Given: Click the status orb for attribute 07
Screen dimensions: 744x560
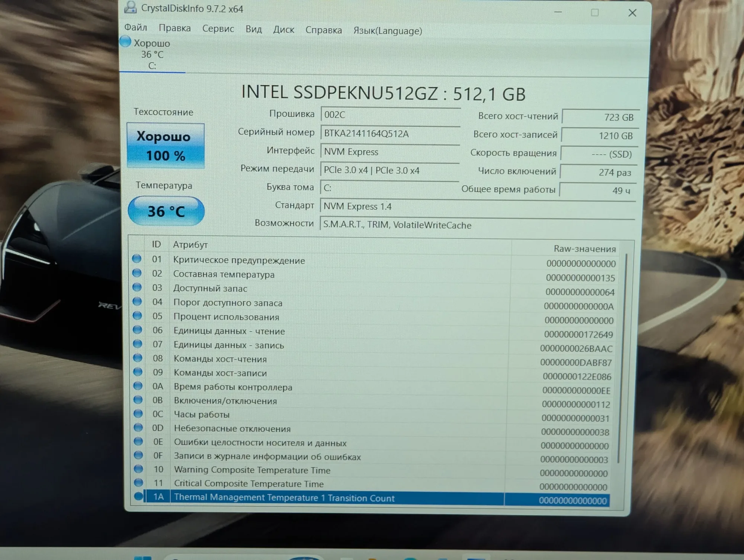Looking at the screenshot, I should click(x=137, y=344).
